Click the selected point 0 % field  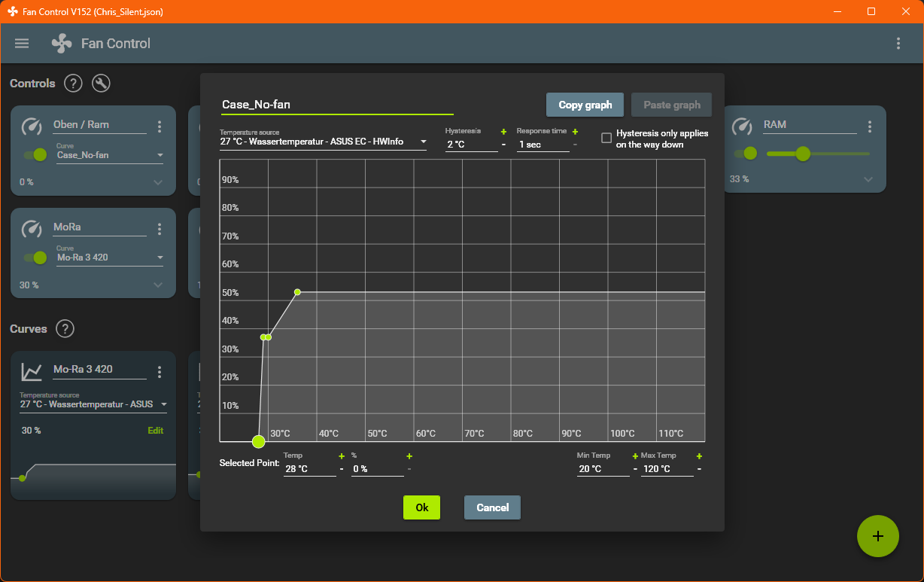(378, 469)
